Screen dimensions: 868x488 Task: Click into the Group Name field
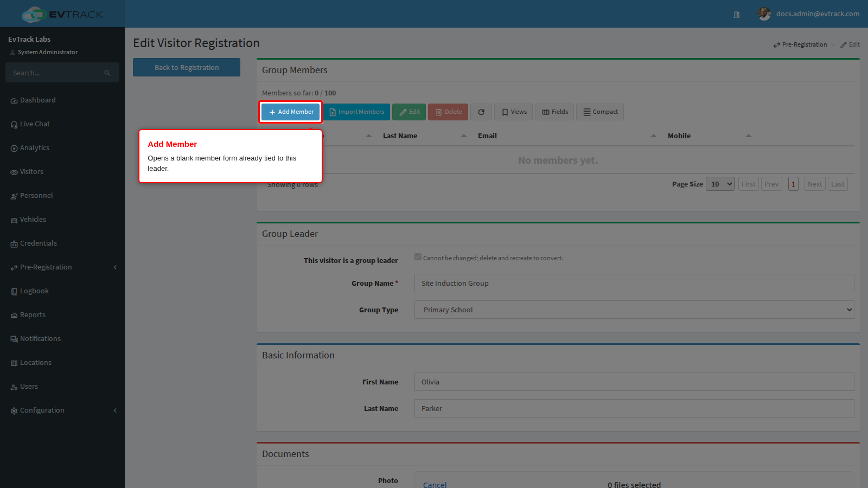point(634,283)
